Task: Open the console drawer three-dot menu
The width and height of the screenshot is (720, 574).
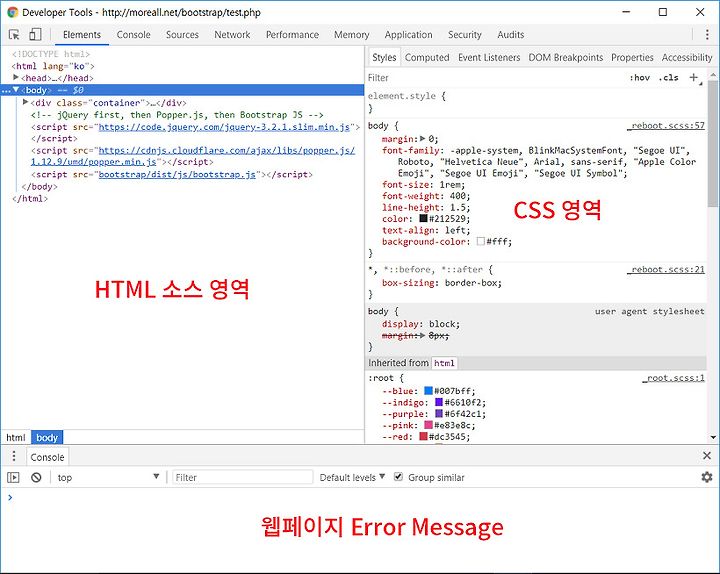Action: tap(14, 456)
